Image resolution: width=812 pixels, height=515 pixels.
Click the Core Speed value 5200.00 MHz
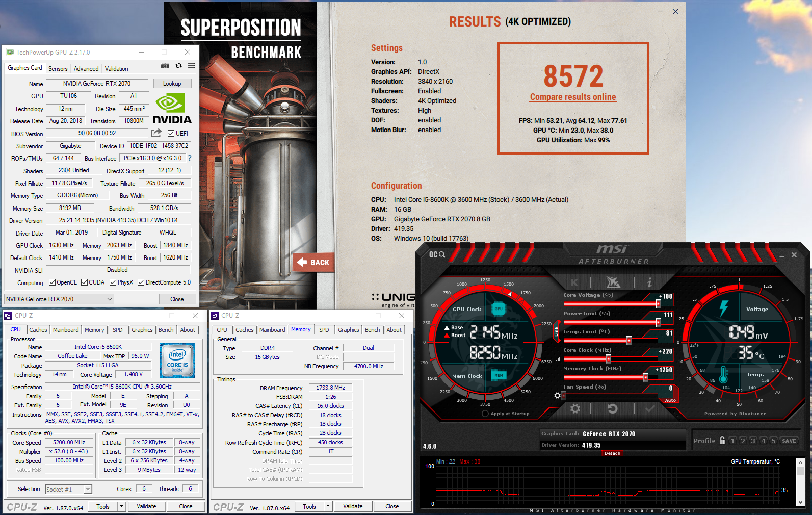click(x=69, y=443)
